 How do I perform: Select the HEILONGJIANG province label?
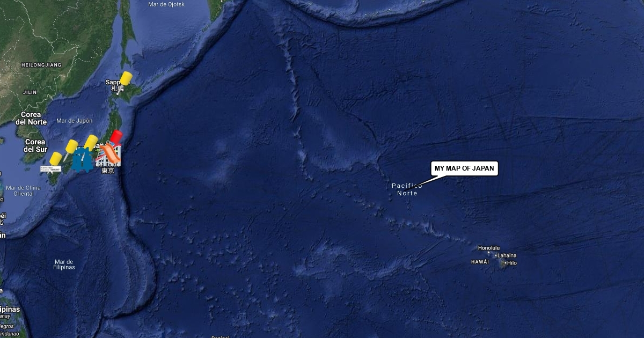[41, 65]
